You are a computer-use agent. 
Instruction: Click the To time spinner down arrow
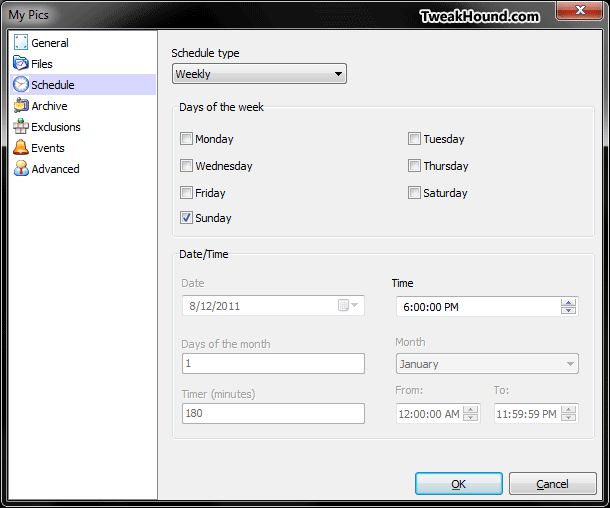[568, 417]
